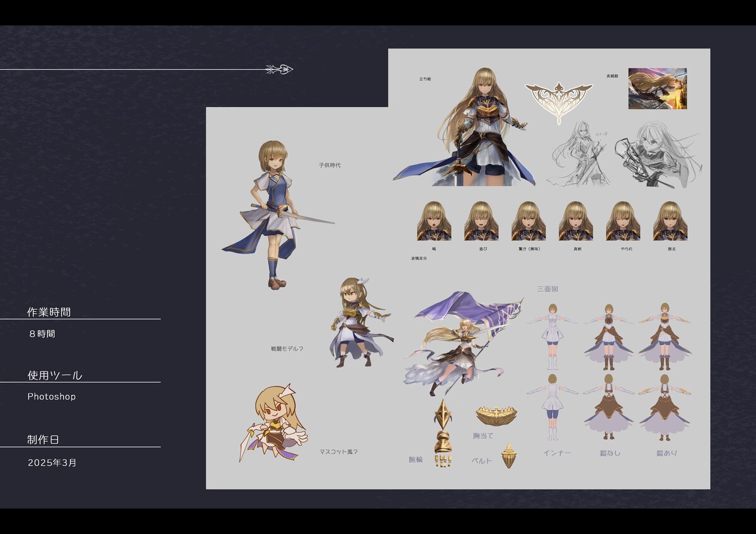Select the 2025年3月 date text
The image size is (756, 534).
(x=52, y=462)
